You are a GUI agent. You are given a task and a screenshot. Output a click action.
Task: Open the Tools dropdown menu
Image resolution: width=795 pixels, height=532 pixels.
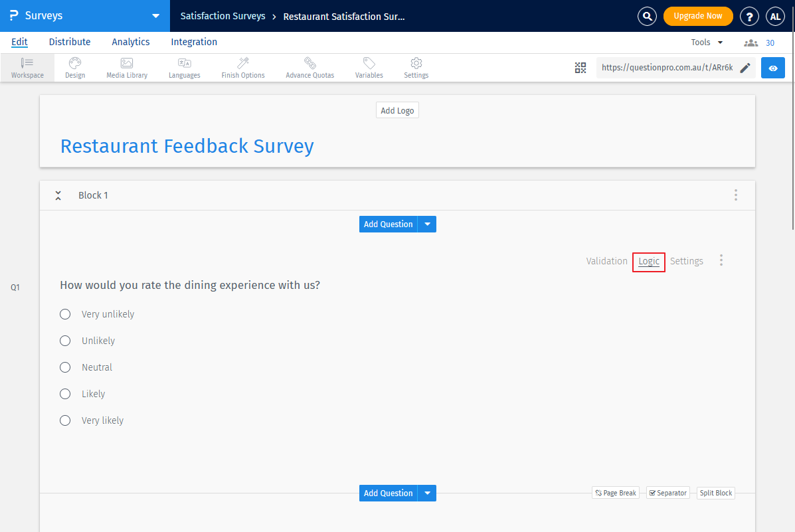(x=706, y=42)
